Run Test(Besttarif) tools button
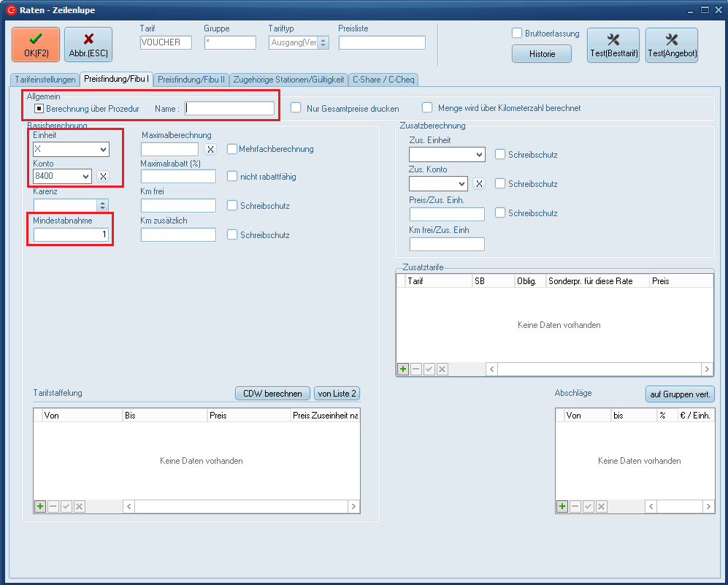 pyautogui.click(x=613, y=45)
